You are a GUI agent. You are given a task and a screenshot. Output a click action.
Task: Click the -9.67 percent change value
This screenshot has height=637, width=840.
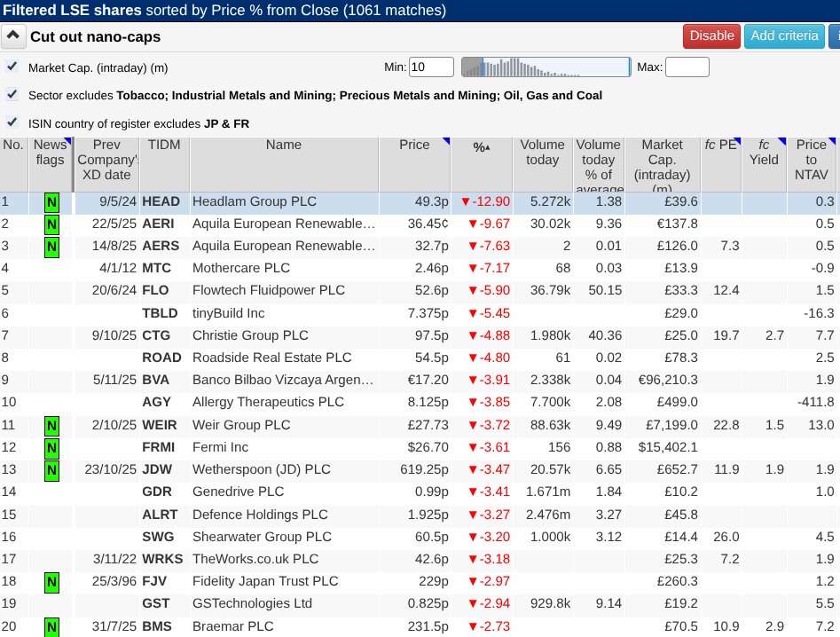(x=489, y=224)
